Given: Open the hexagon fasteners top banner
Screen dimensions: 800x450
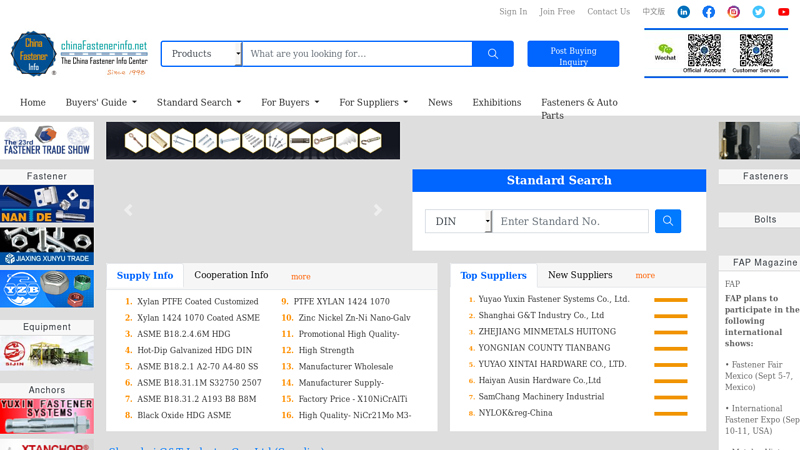Looking at the screenshot, I should (x=253, y=140).
